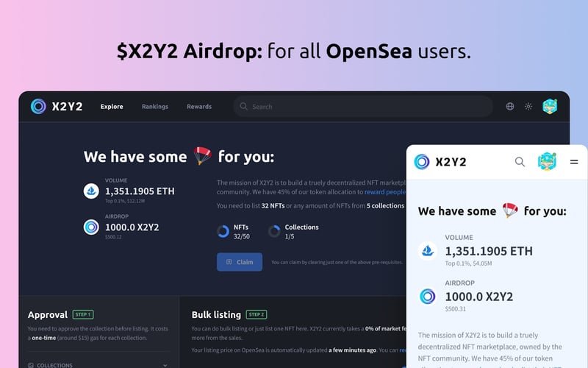588x368 pixels.
Task: Click the Claim button
Action: click(240, 262)
